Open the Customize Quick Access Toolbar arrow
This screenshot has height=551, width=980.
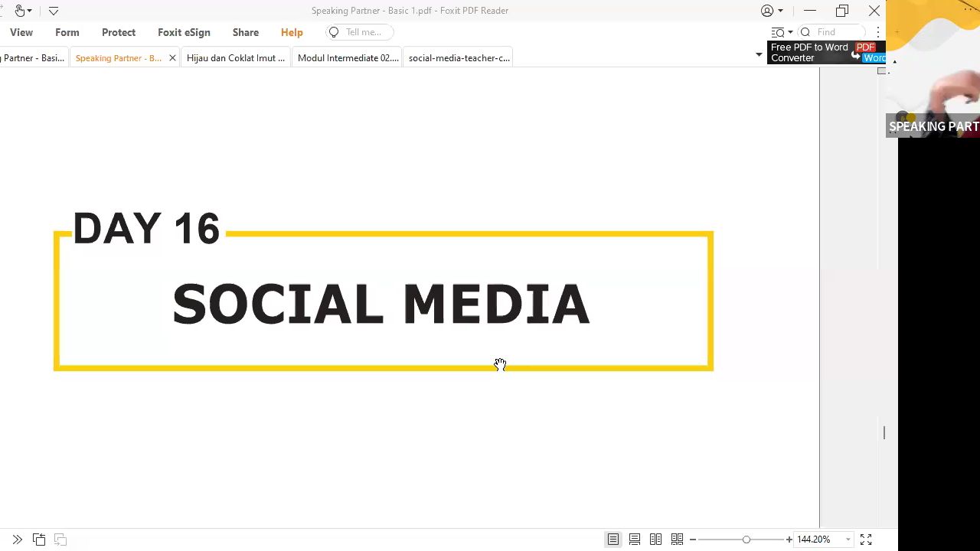[x=54, y=11]
